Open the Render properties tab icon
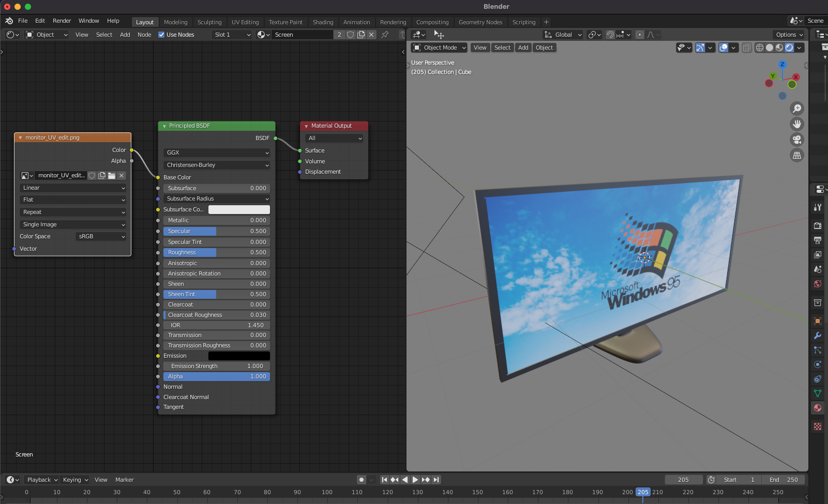 click(818, 226)
